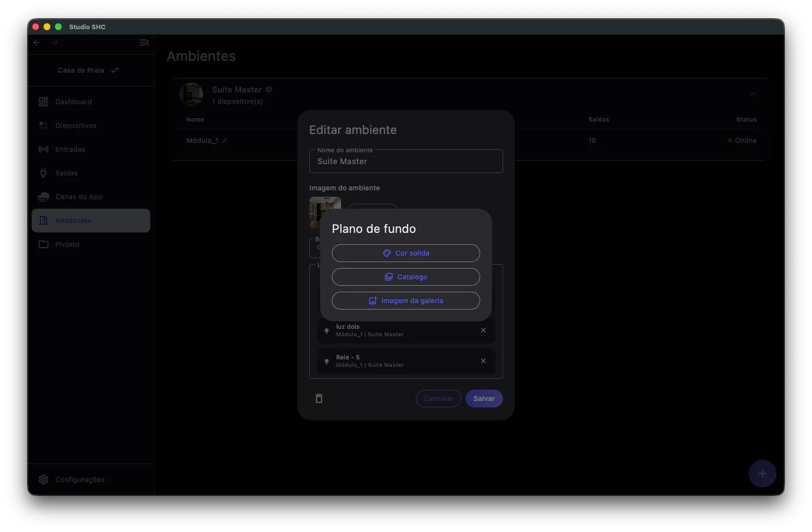Choose the Cor solida background option

(406, 253)
